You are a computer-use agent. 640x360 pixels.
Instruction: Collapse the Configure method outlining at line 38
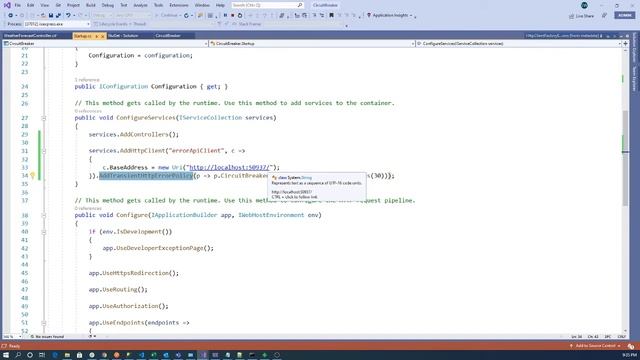(44, 216)
